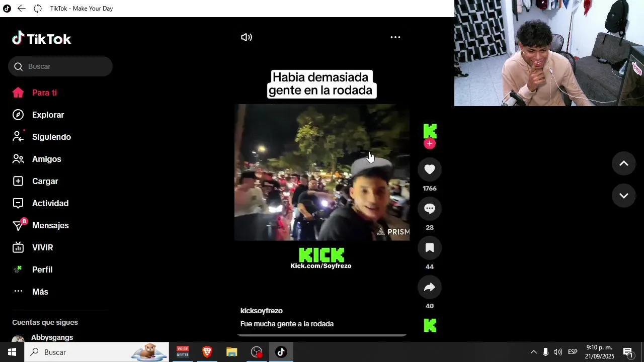Open the Abbysgangs followed account

52,337
